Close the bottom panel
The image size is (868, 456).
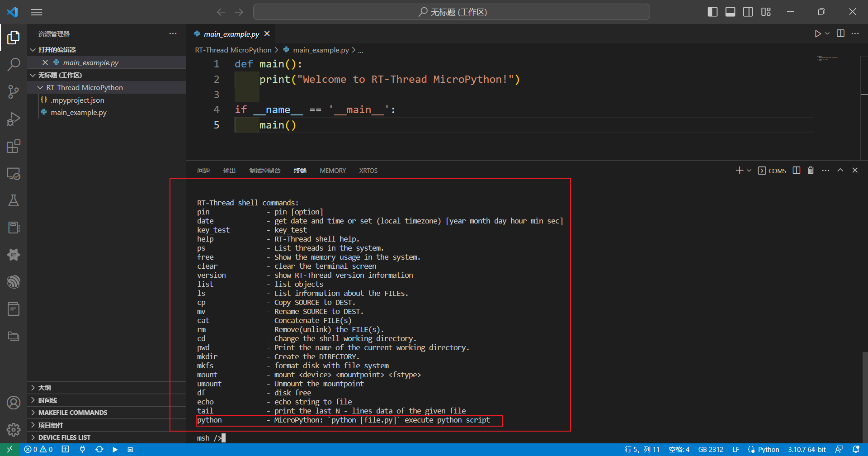click(x=855, y=170)
